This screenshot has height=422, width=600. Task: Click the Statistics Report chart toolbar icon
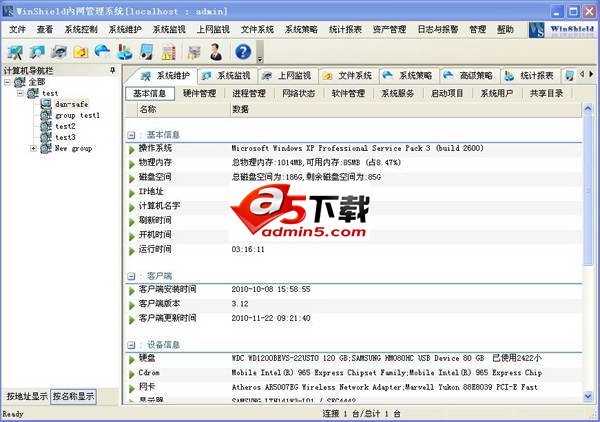[x=124, y=52]
